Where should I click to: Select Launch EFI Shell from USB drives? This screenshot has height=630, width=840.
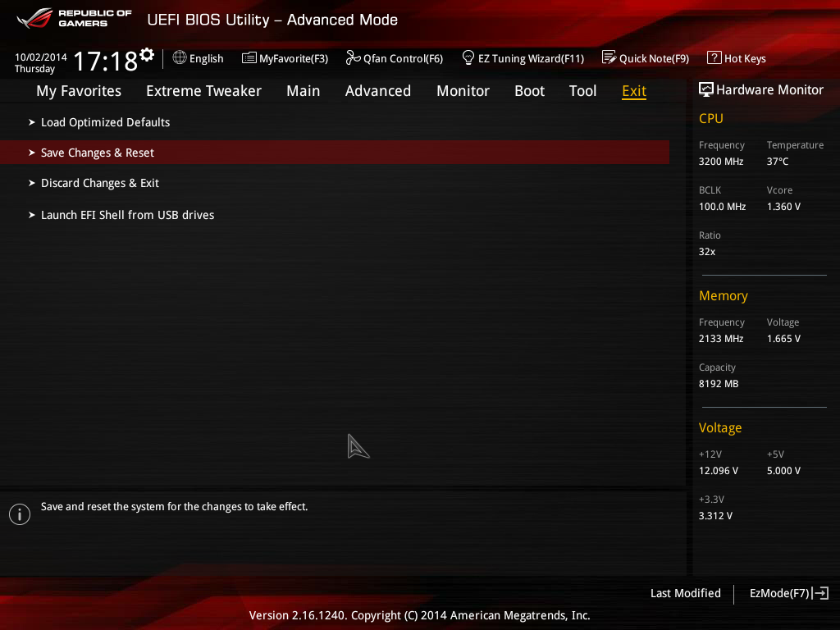127,215
